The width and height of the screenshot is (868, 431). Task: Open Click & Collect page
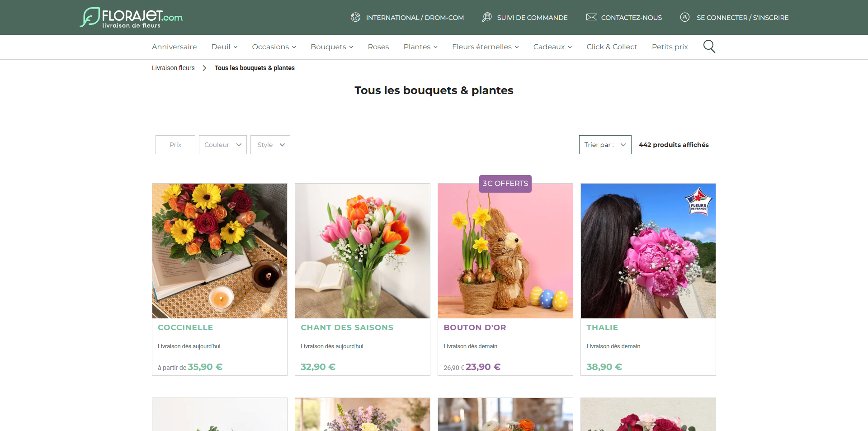[612, 47]
